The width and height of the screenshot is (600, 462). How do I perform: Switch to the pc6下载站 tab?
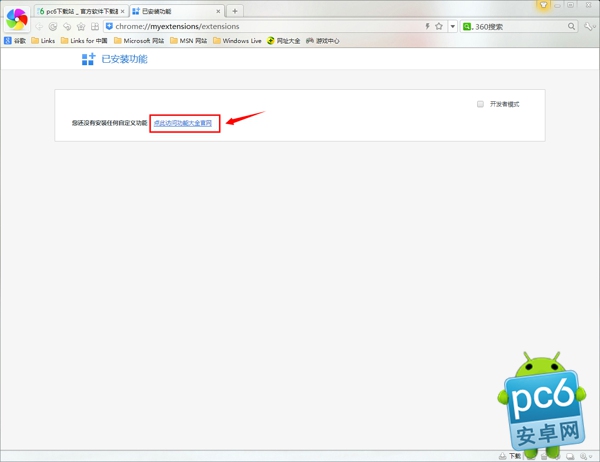(78, 11)
